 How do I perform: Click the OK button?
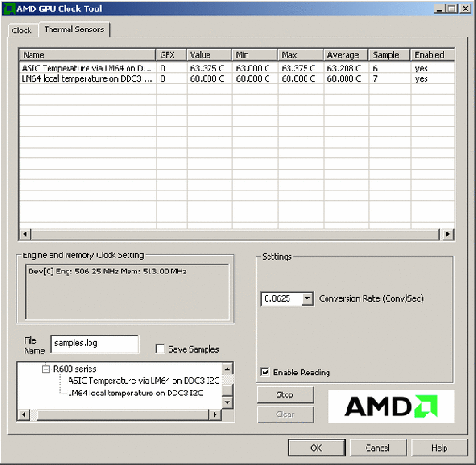point(316,448)
